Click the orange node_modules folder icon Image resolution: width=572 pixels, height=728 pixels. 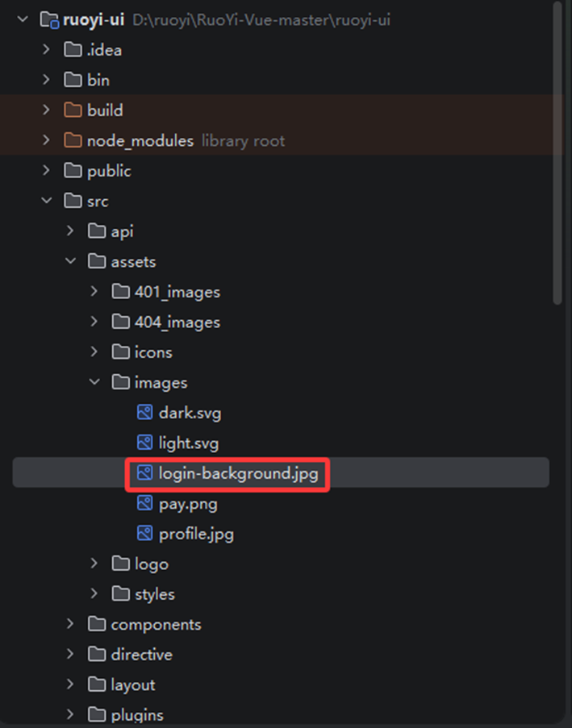point(73,140)
